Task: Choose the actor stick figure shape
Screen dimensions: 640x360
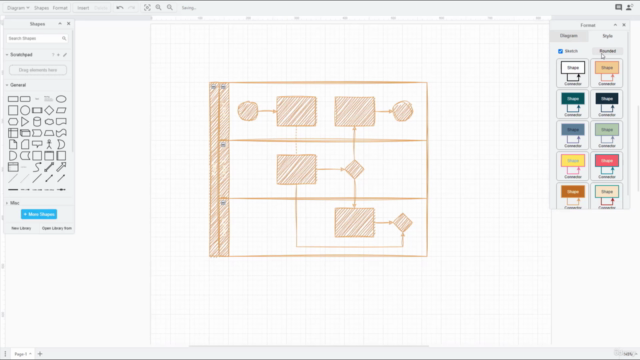Action: (x=49, y=144)
